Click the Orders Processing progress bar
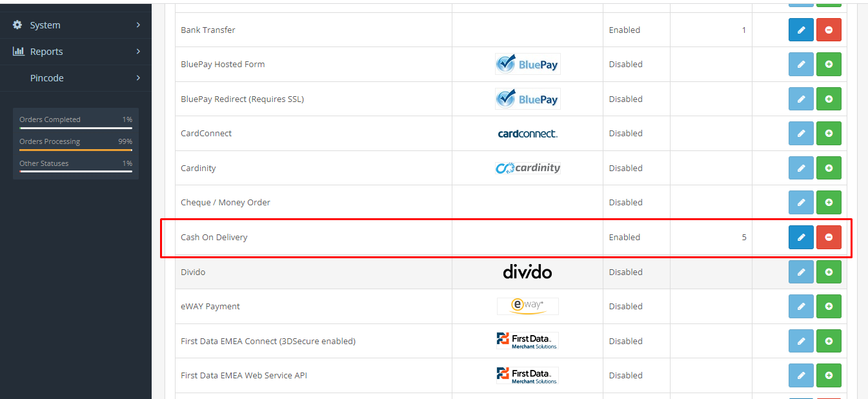Viewport: 868px width, 399px height. (x=76, y=150)
